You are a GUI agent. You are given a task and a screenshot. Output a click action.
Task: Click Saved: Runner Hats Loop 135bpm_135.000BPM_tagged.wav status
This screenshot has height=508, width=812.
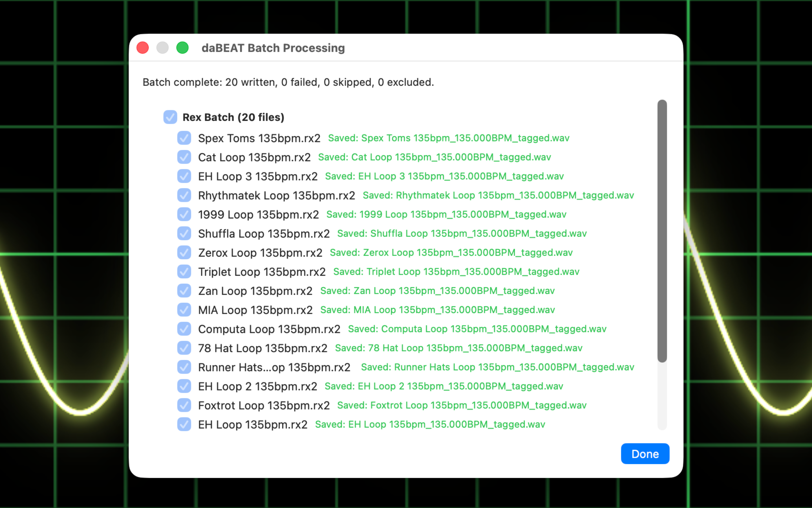point(498,367)
